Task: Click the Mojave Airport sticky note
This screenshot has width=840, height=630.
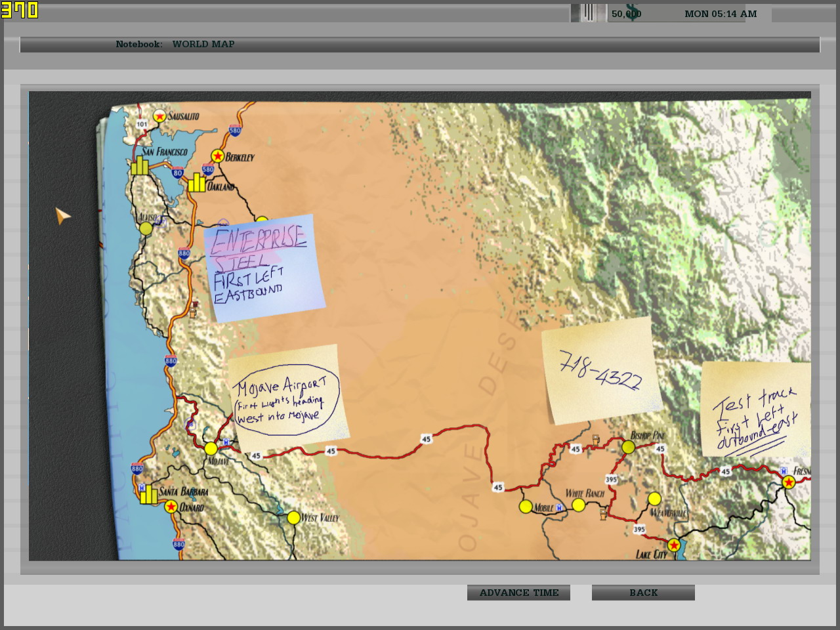Action: point(287,397)
